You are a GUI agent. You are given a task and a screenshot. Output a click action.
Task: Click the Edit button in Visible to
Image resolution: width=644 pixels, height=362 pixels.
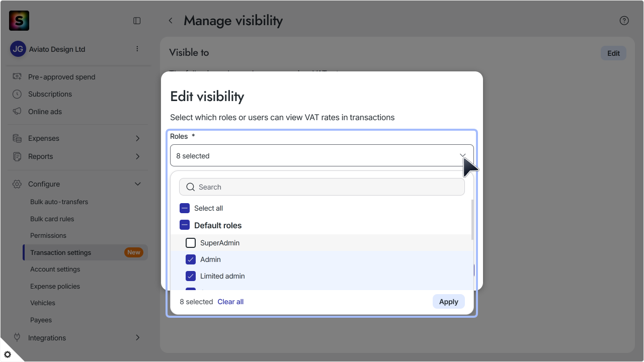tap(613, 53)
